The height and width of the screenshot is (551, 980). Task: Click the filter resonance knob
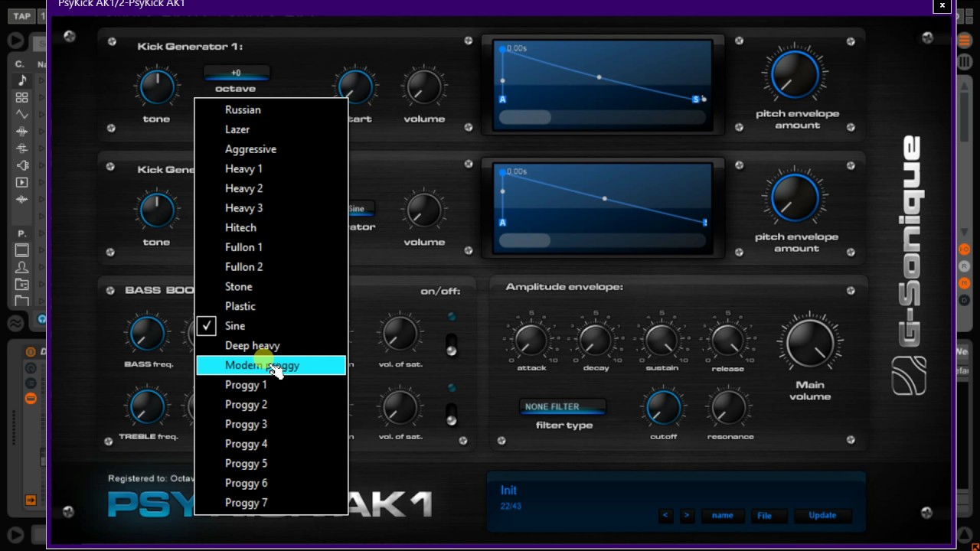pyautogui.click(x=729, y=408)
